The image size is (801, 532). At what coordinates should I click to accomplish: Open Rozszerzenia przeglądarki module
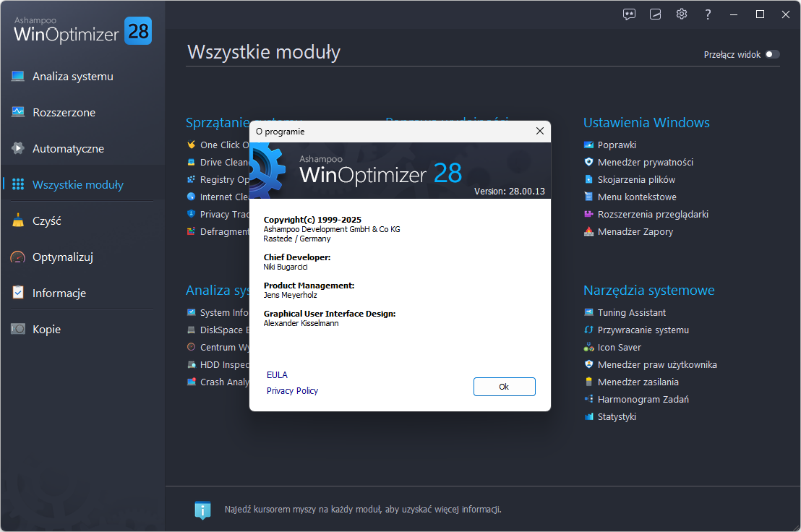pos(653,215)
